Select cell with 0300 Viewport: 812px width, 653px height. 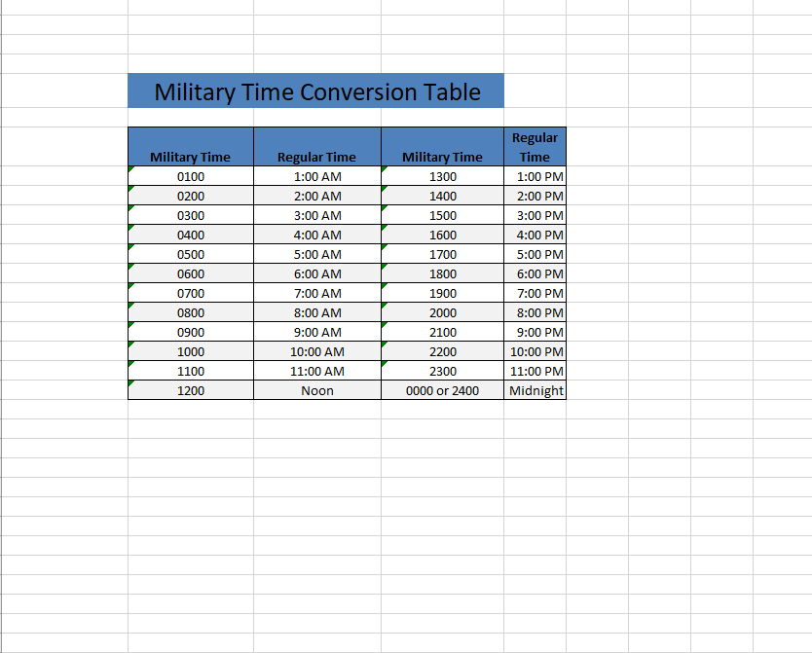pyautogui.click(x=191, y=215)
